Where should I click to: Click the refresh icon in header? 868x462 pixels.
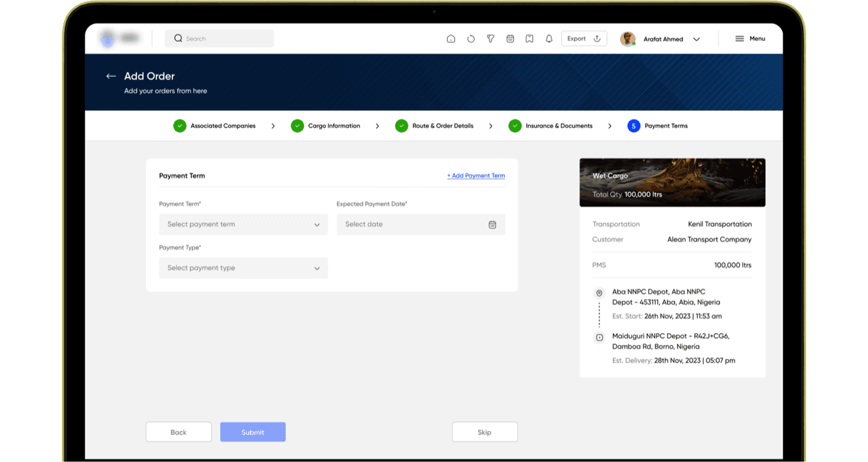pos(471,39)
